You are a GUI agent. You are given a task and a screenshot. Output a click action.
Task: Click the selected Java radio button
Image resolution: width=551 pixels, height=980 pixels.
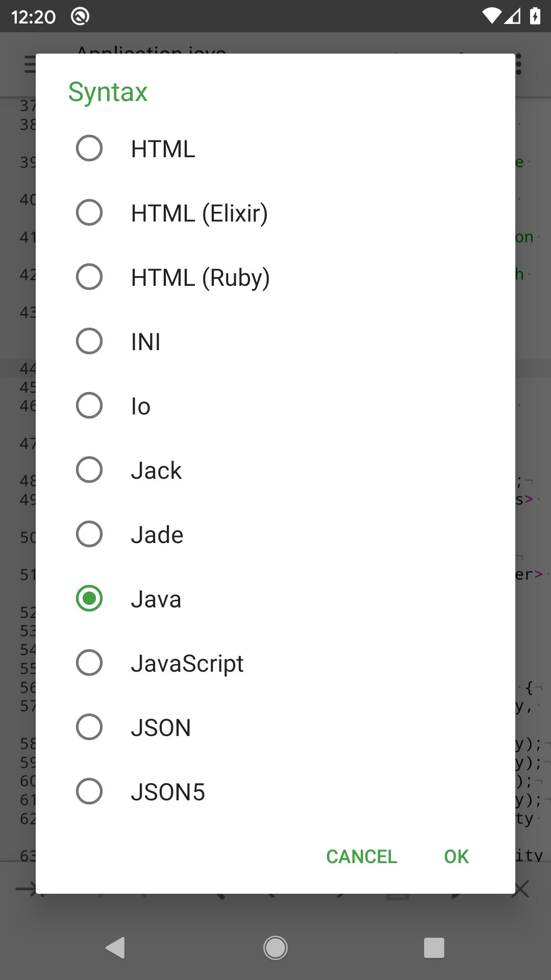(89, 599)
